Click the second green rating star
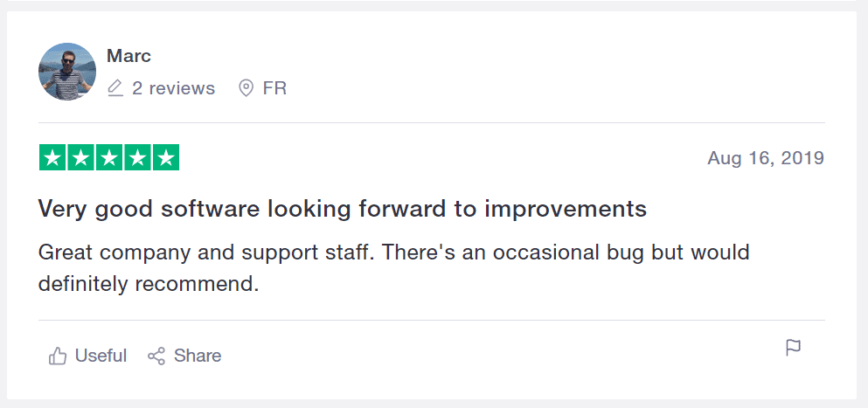The width and height of the screenshot is (868, 408). coord(80,157)
